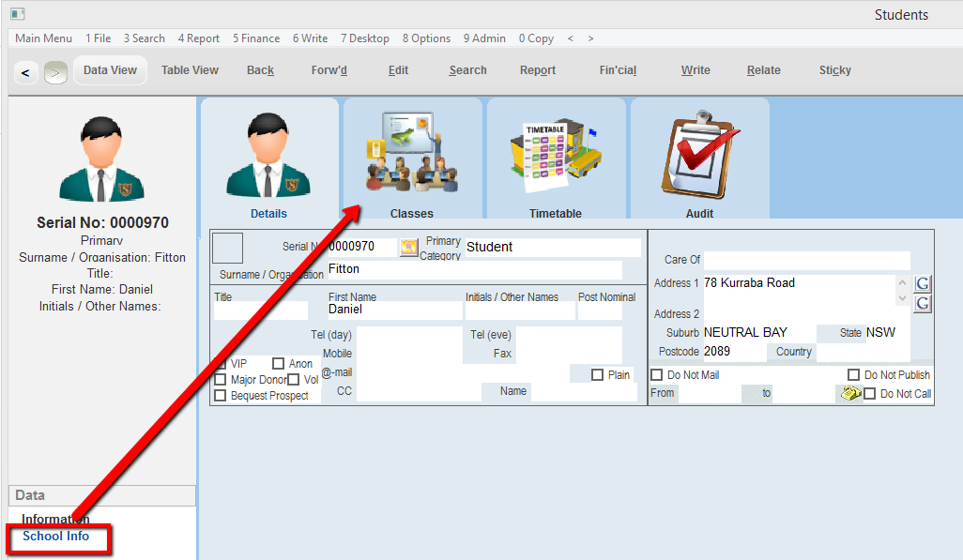Image resolution: width=963 pixels, height=560 pixels.
Task: Open the 4 Report menu
Action: coord(199,38)
